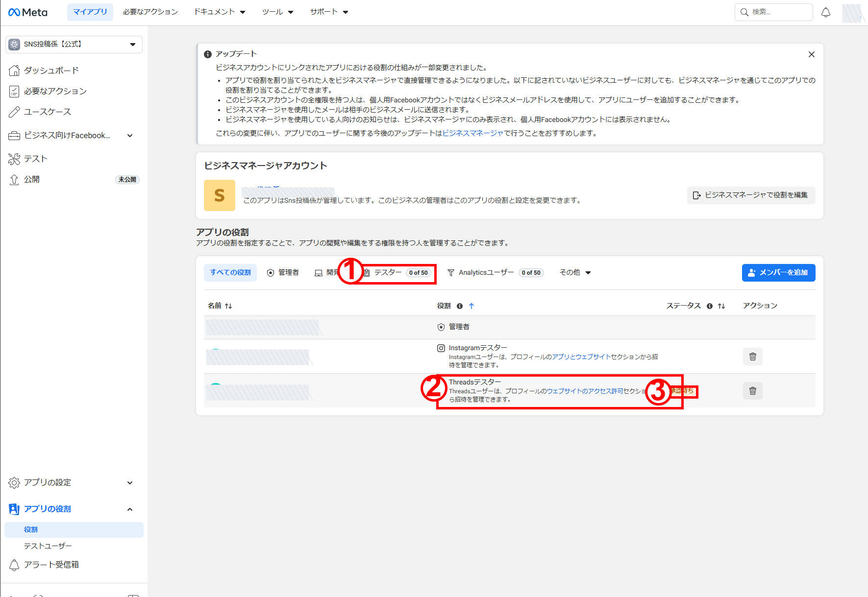Select 役割 sidebar sub-item
This screenshot has width=868, height=597.
click(x=74, y=530)
